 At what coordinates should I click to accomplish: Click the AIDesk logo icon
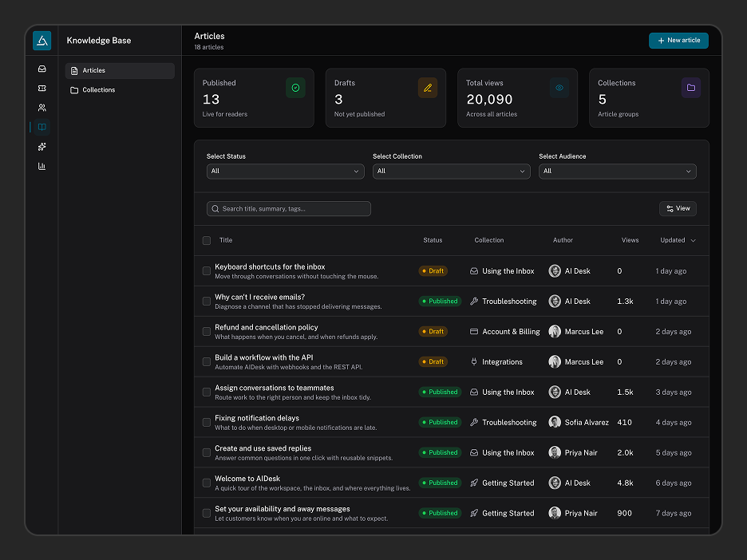[x=42, y=41]
